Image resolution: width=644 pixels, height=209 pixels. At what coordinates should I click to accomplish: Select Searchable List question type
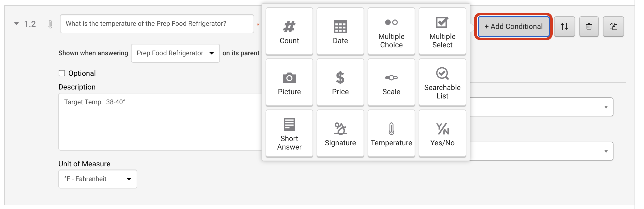point(442,82)
